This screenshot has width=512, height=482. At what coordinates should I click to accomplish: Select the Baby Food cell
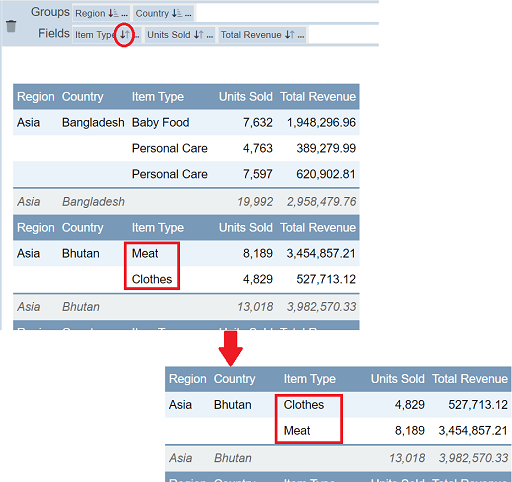[x=160, y=122]
